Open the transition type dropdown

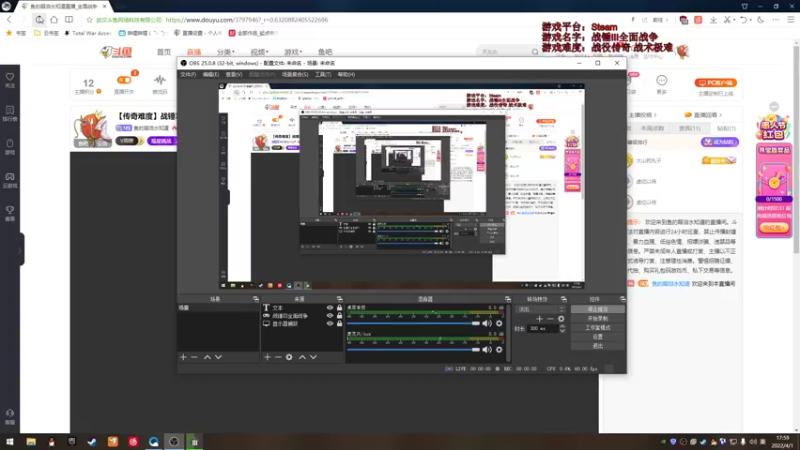[x=541, y=309]
